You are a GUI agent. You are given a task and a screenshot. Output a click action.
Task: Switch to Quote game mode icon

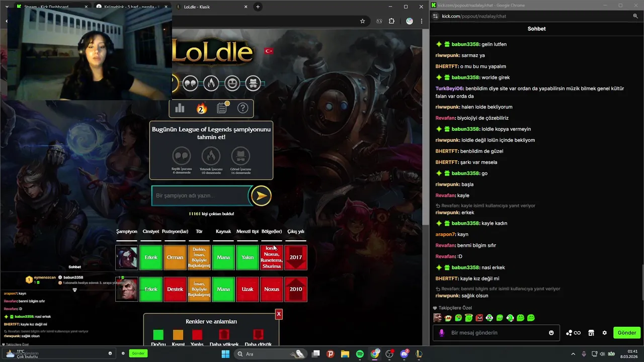[190, 82]
